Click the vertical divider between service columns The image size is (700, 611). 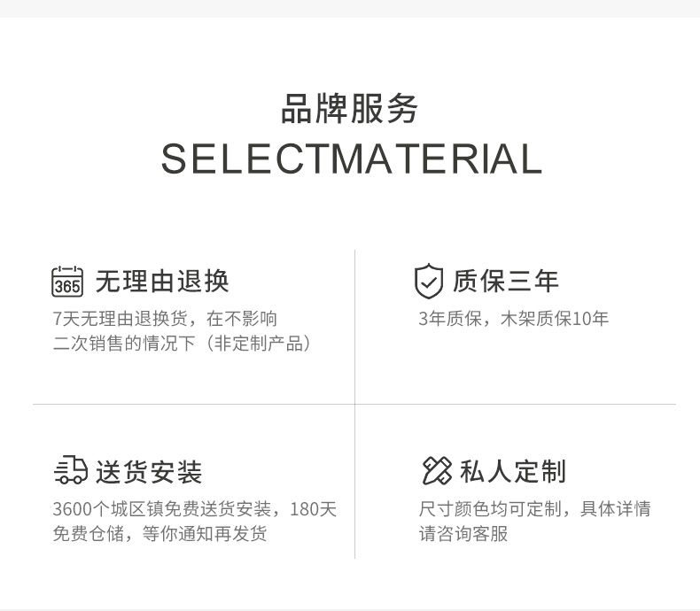(x=355, y=404)
